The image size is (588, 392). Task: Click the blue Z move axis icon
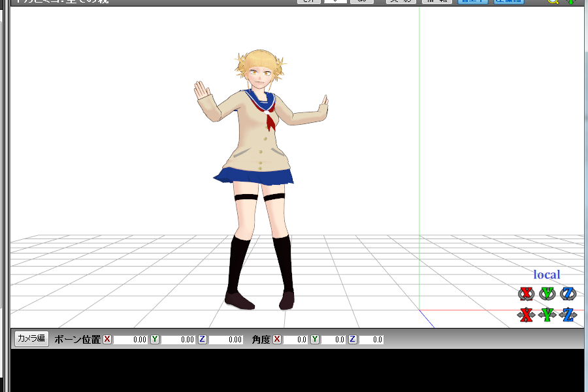[568, 315]
